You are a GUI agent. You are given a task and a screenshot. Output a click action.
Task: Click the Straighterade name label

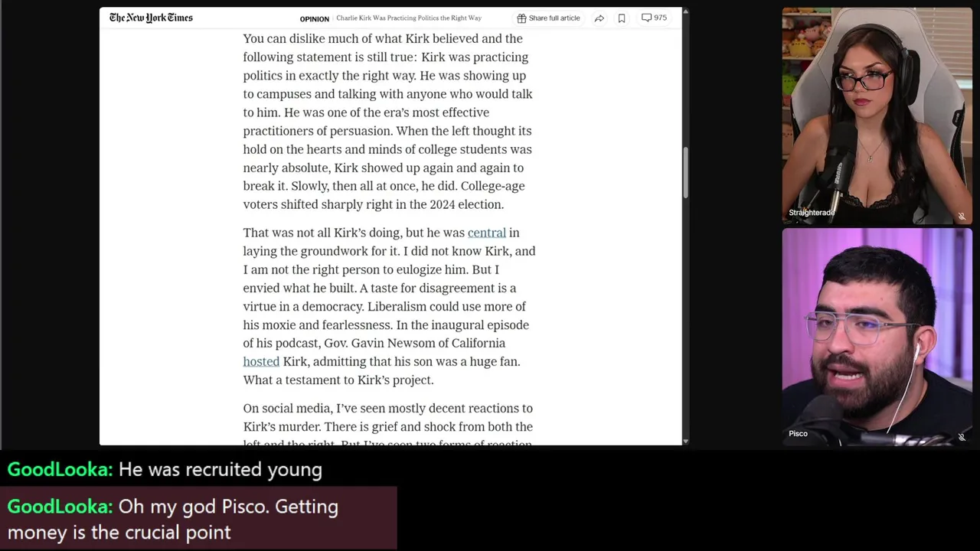point(812,213)
